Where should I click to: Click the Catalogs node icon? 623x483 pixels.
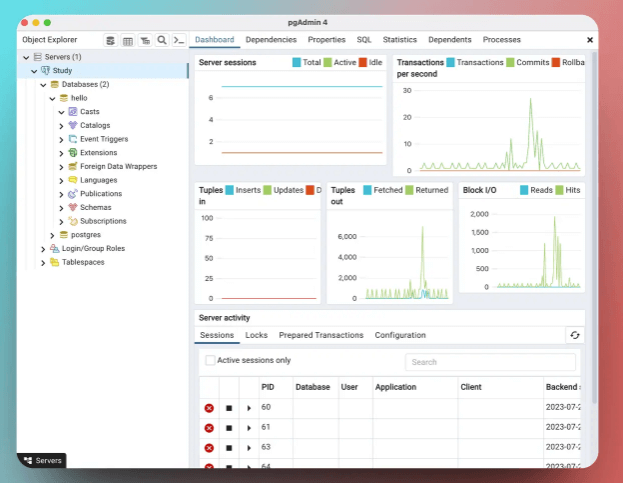pos(73,125)
